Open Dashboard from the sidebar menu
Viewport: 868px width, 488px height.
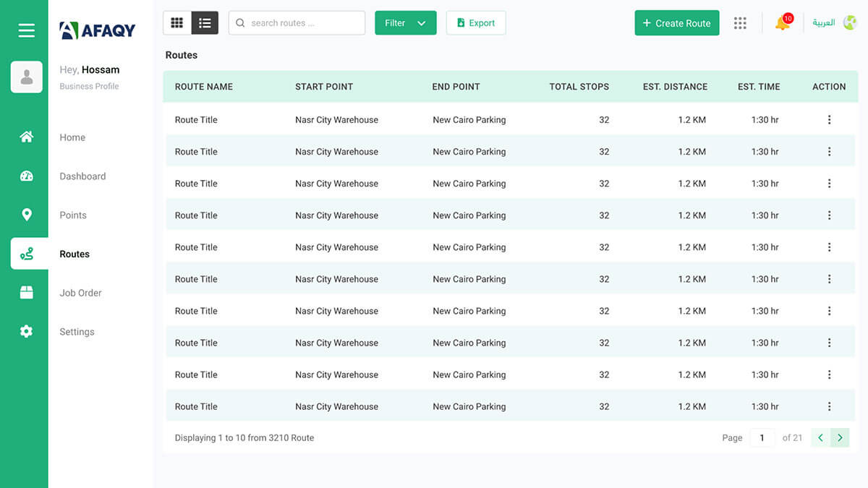click(82, 176)
